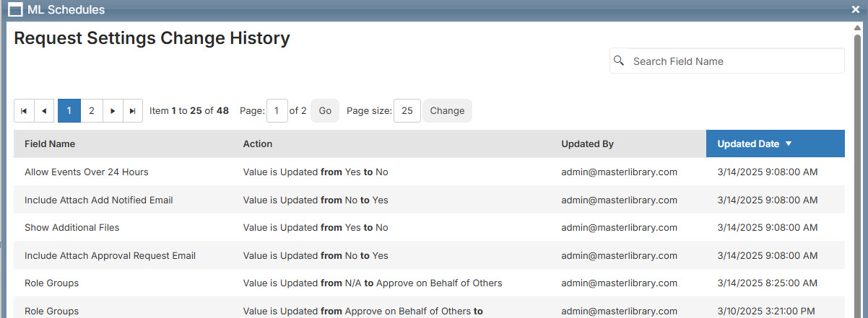Click updated-by email in Show Additional Files row
The height and width of the screenshot is (318, 868).
point(619,227)
